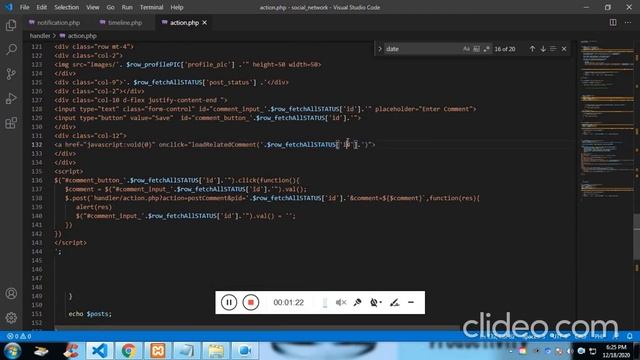Close the find widget
Image resolution: width=640 pixels, height=360 pixels.
pyautogui.click(x=564, y=49)
